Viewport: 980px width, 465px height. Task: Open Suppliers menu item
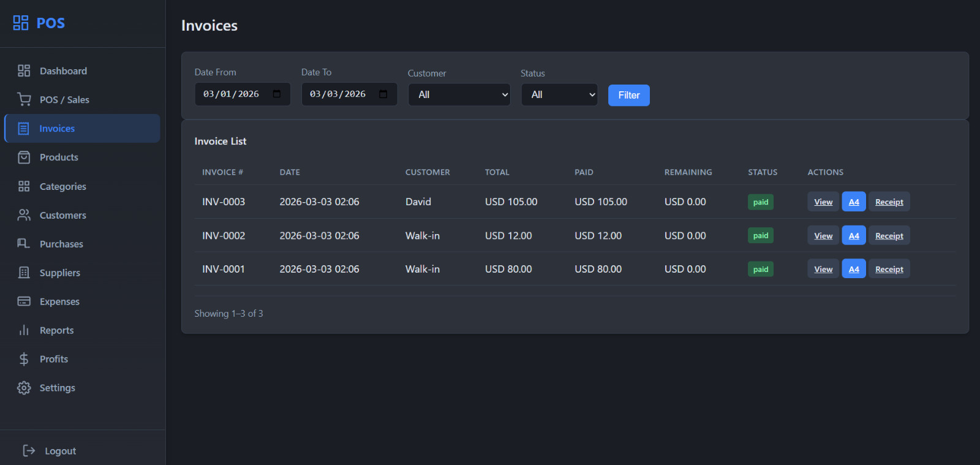tap(82, 273)
